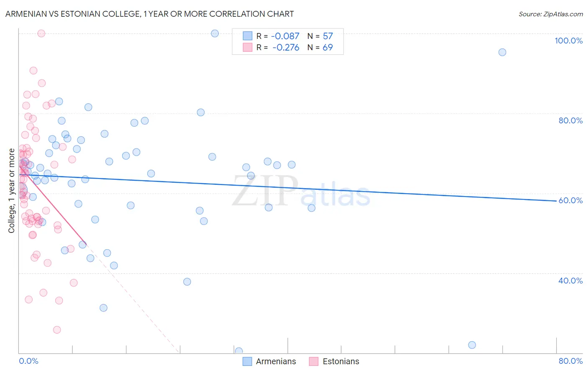
Task: Click the blue point at bottom right
Action: (472, 345)
